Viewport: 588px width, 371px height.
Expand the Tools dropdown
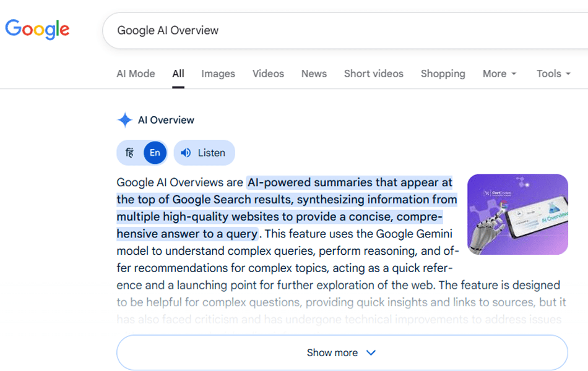(553, 74)
